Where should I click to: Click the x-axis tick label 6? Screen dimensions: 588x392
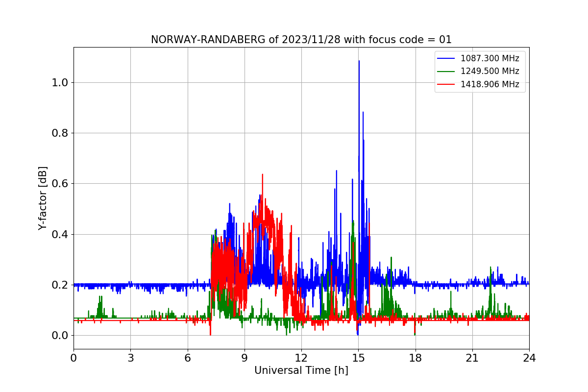[188, 358]
